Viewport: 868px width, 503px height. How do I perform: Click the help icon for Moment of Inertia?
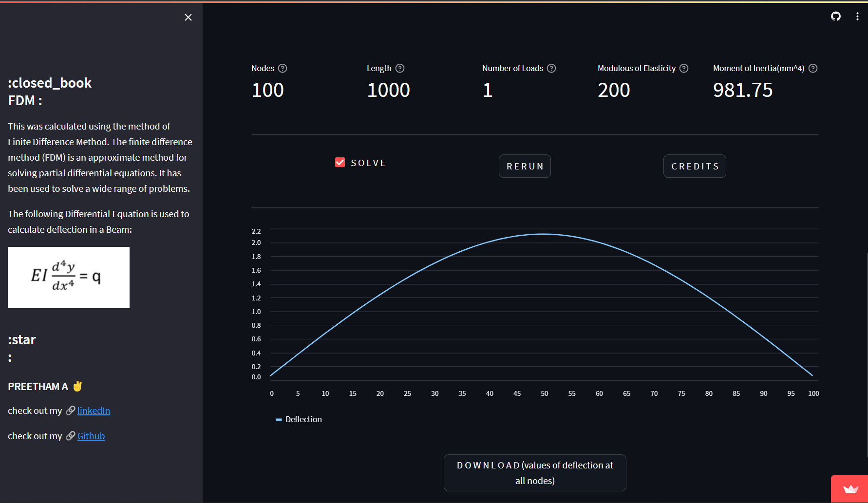pos(812,68)
